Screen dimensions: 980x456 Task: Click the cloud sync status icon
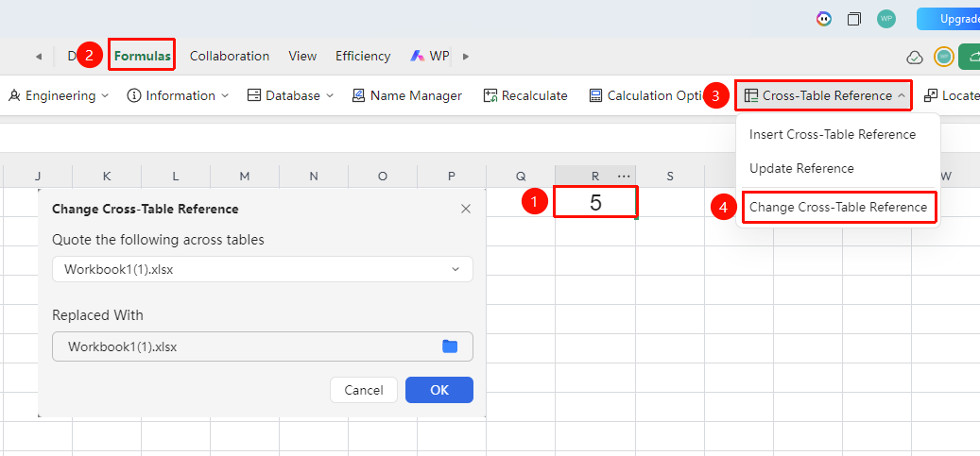(x=915, y=58)
